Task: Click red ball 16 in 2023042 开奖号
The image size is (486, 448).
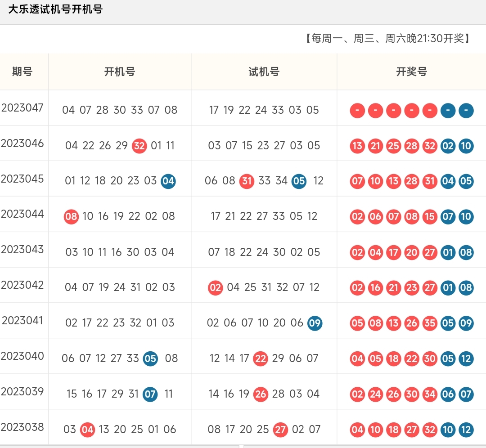Action: coord(375,287)
